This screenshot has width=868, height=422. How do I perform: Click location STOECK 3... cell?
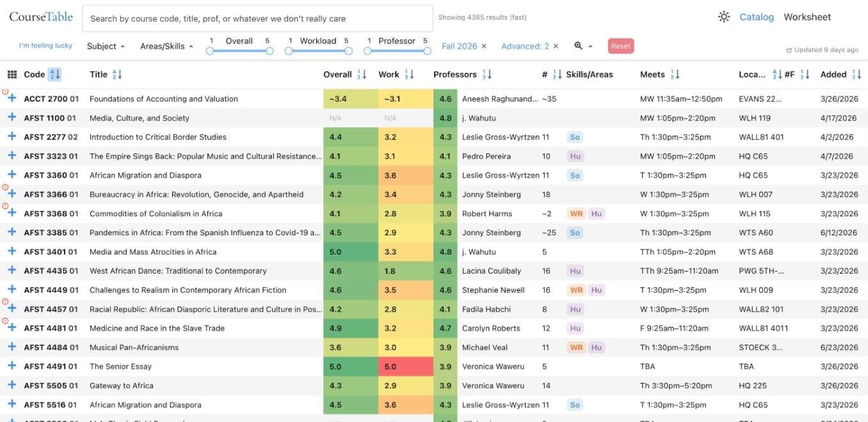(760, 347)
